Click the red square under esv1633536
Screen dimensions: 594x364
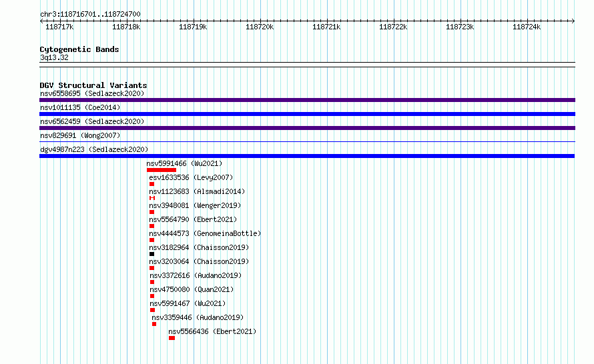pos(152,184)
